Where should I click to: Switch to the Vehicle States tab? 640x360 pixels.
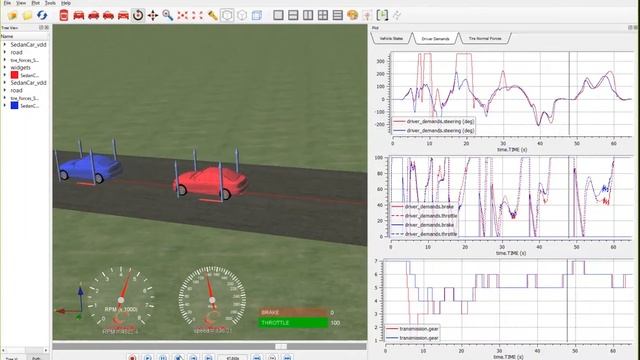[391, 38]
